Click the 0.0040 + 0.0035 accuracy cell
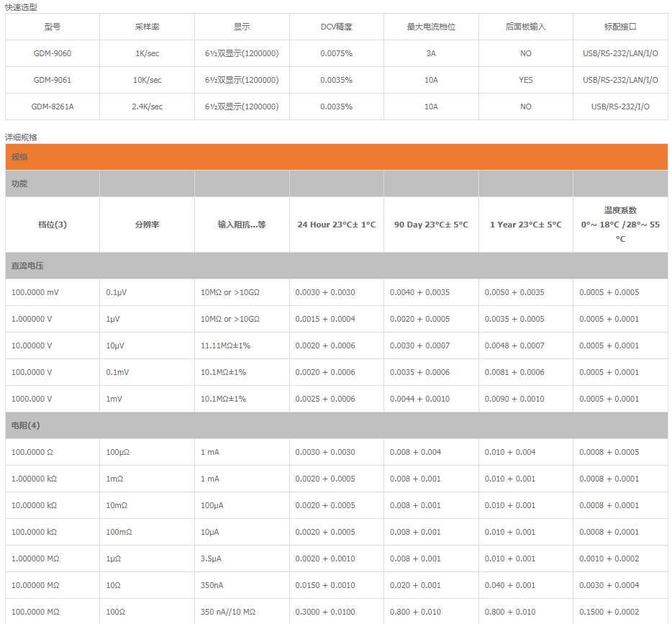The height and width of the screenshot is (624, 672). pos(431,292)
